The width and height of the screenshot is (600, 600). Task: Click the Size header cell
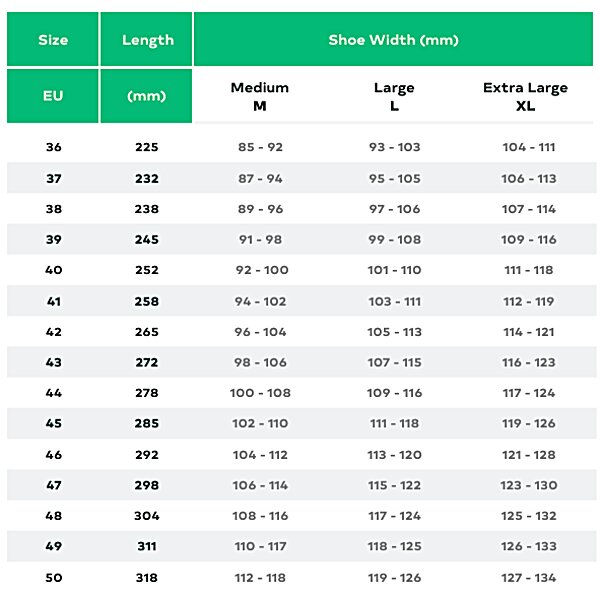tap(53, 39)
